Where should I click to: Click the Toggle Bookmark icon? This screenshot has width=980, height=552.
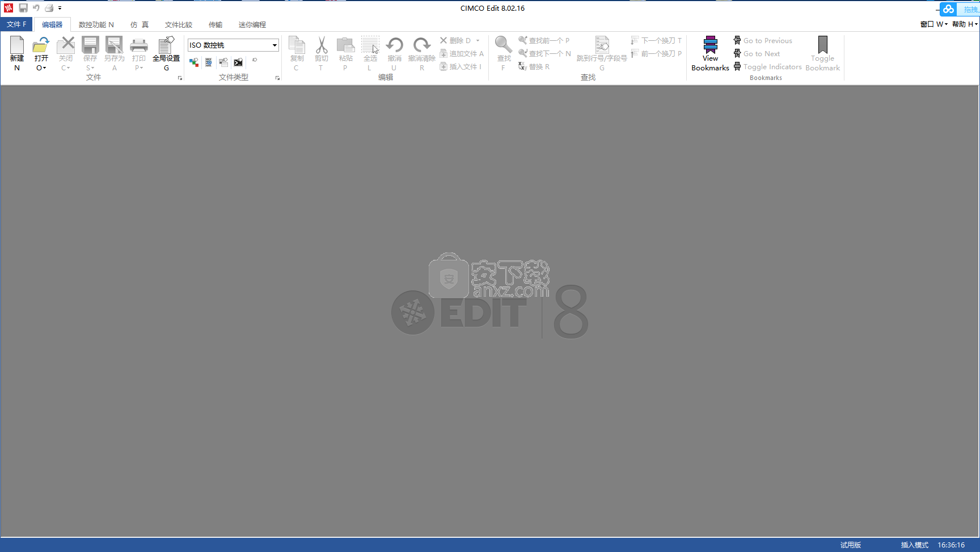pos(822,44)
